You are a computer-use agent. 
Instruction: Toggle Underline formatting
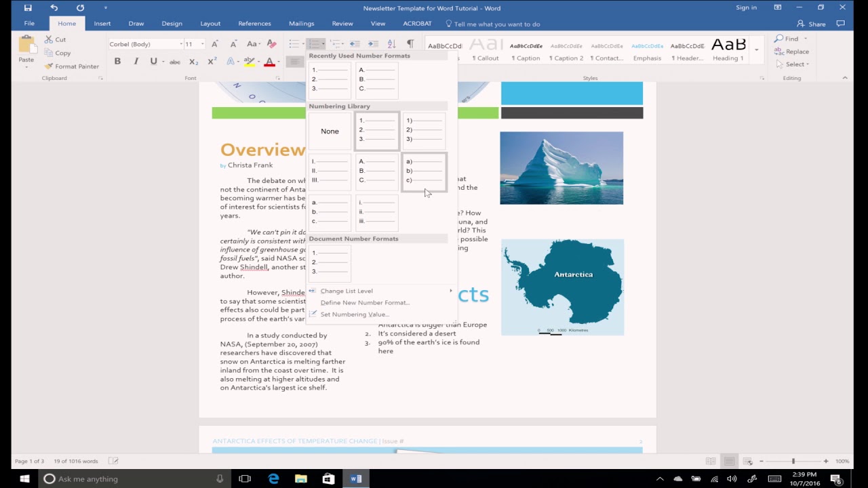point(153,62)
